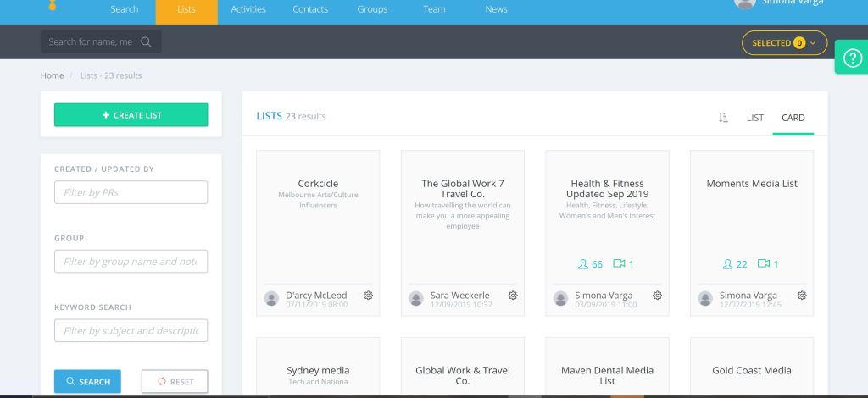Click the green help question mark icon
This screenshot has height=398, width=868.
click(851, 57)
